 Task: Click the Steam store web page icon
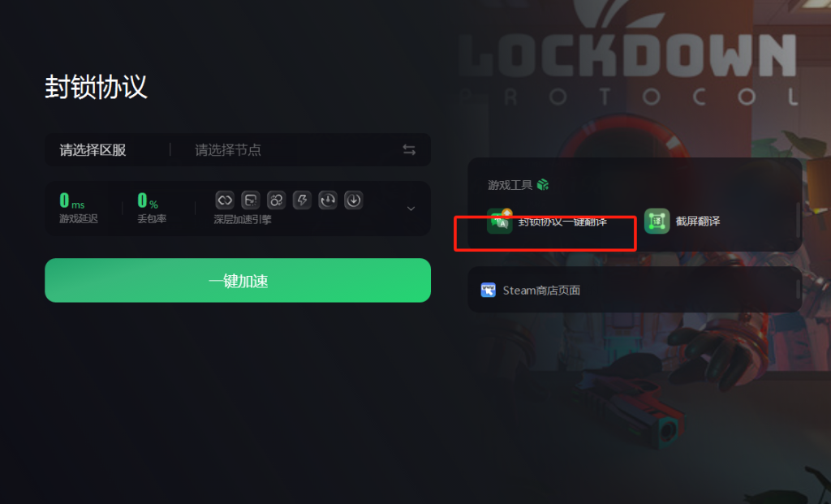point(488,290)
